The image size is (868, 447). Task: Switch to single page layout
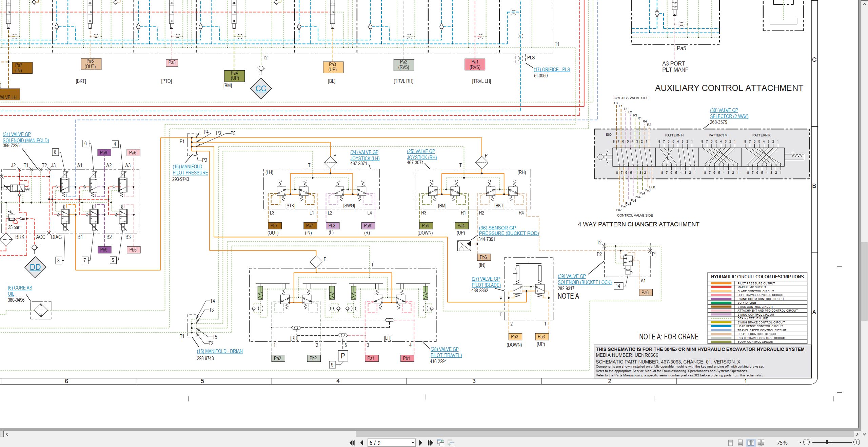730,443
